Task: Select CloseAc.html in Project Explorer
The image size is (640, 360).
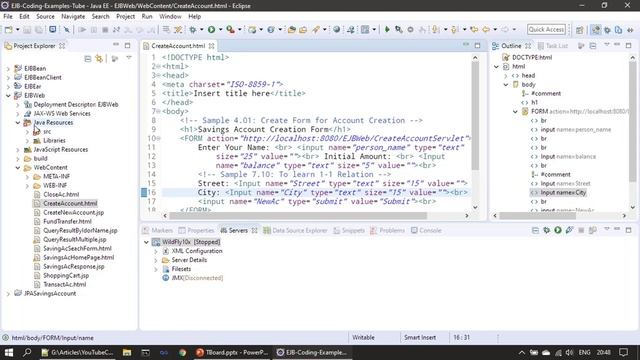Action: coord(61,194)
